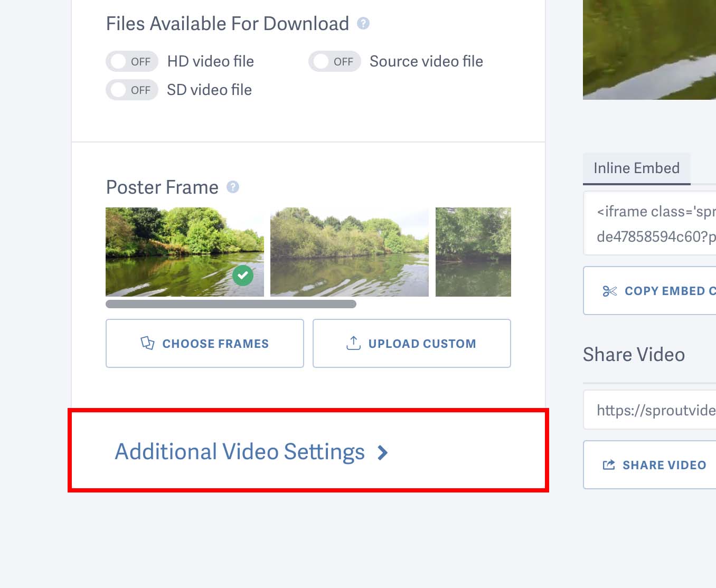Click the frames icon inside Choose Frames button
This screenshot has width=716, height=588.
(148, 343)
